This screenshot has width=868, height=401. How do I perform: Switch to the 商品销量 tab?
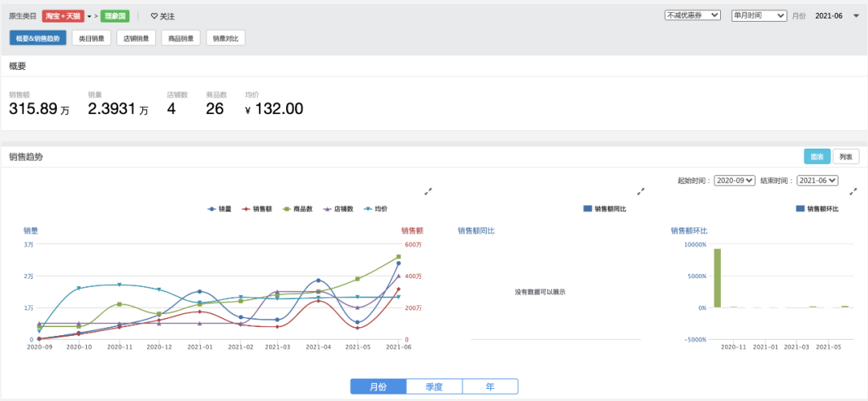click(x=181, y=39)
